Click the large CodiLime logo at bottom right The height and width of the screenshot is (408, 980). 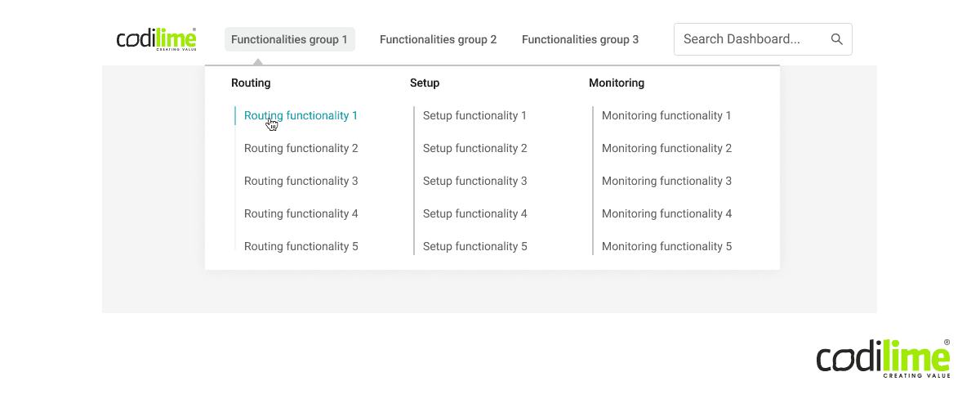[x=883, y=358]
